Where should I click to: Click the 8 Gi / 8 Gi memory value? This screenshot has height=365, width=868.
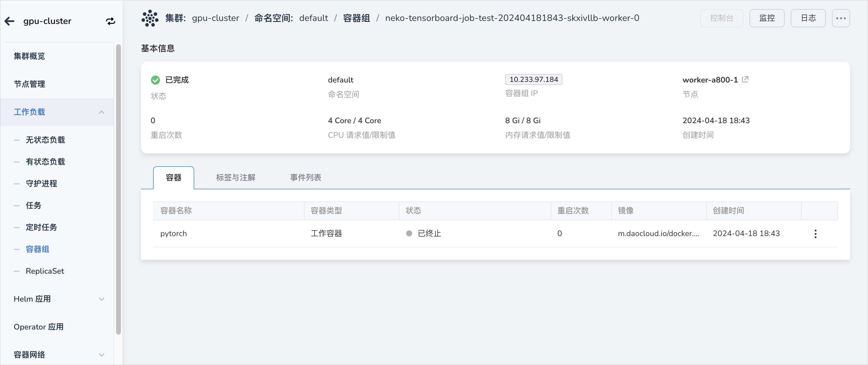point(522,120)
